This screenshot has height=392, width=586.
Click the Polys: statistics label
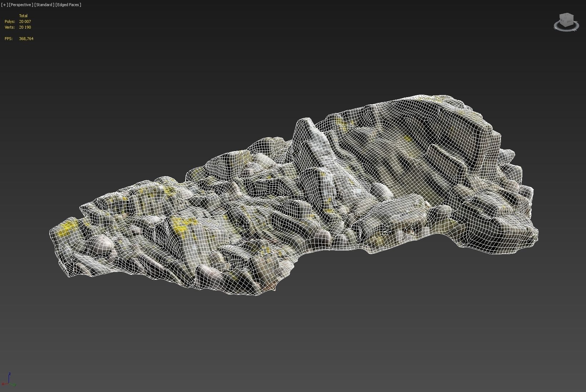click(x=10, y=21)
